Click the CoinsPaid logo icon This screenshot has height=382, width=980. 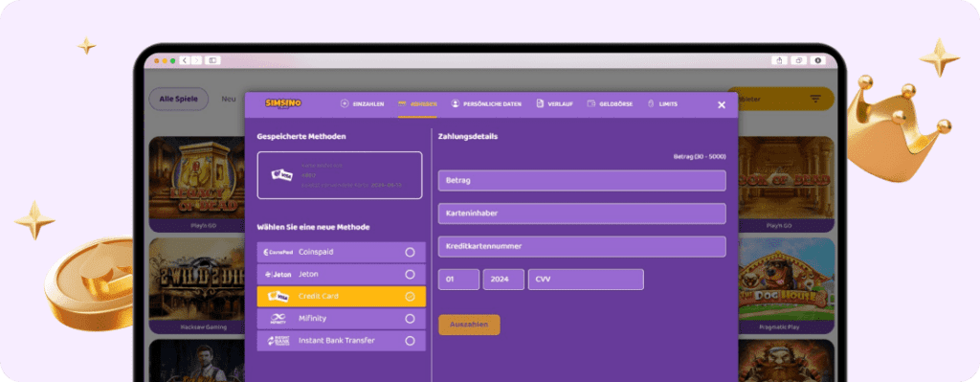click(x=278, y=252)
